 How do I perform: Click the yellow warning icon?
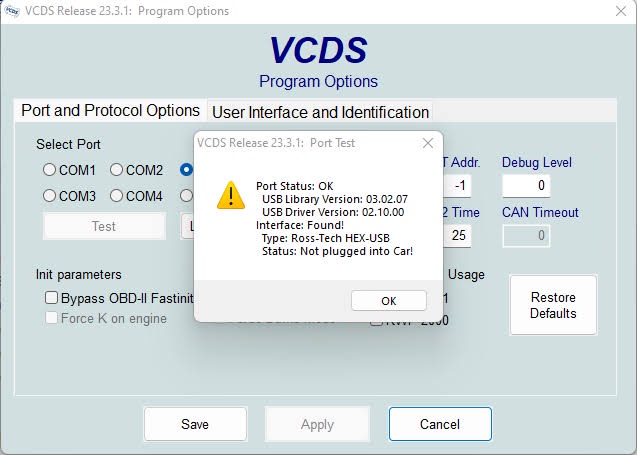pyautogui.click(x=231, y=195)
